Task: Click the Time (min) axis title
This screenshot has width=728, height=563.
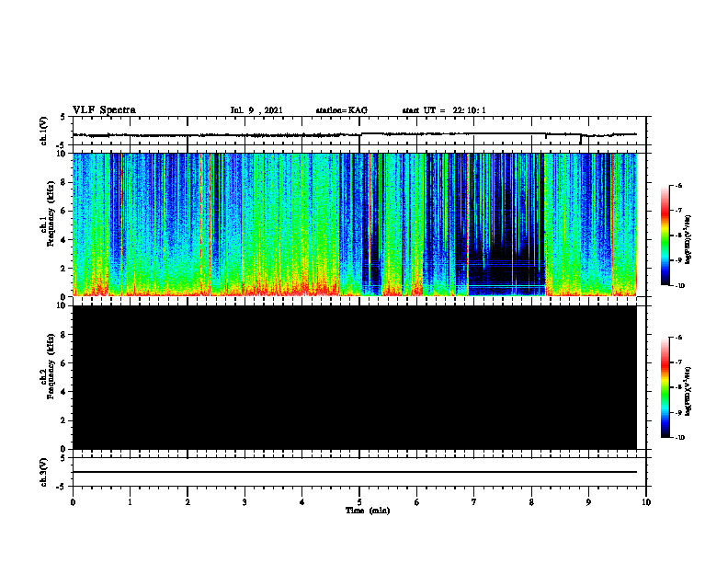Action: pos(368,511)
